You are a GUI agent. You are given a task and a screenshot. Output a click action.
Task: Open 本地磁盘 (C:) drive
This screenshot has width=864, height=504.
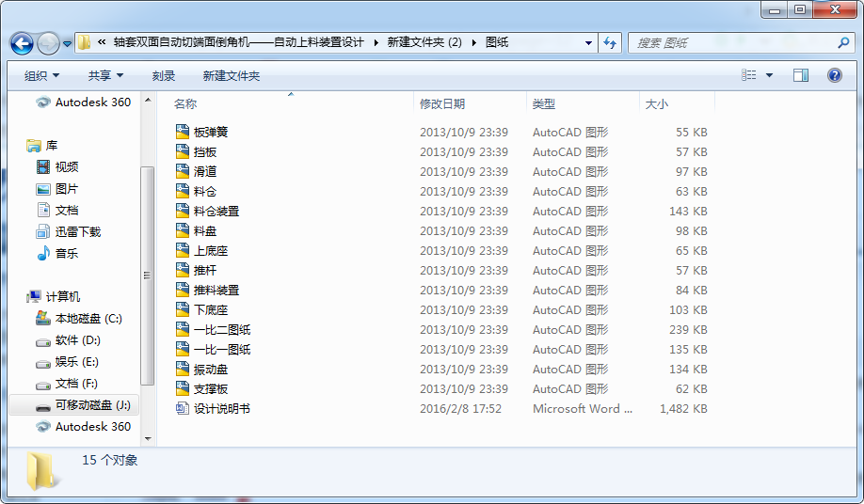[78, 318]
